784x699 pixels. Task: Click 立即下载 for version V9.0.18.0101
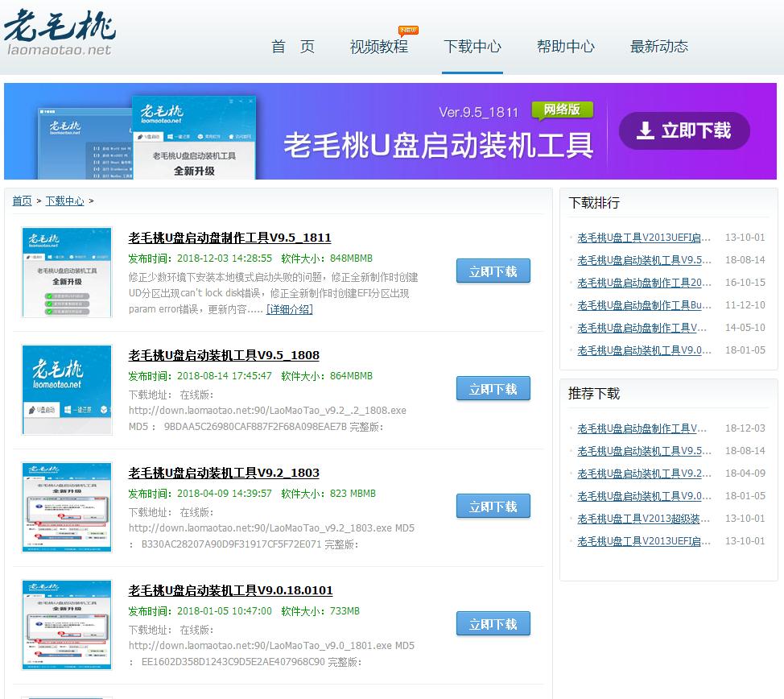coord(493,622)
